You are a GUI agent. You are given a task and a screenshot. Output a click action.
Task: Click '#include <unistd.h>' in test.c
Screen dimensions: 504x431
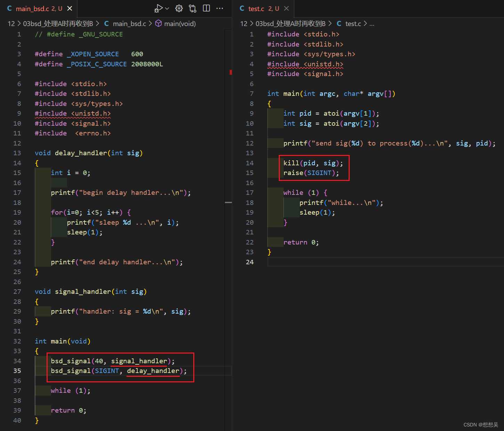[x=305, y=64]
